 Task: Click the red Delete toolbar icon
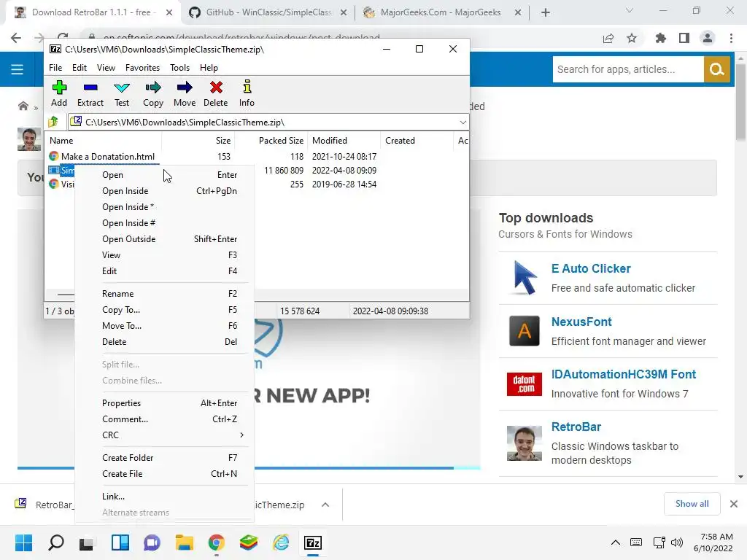point(216,93)
